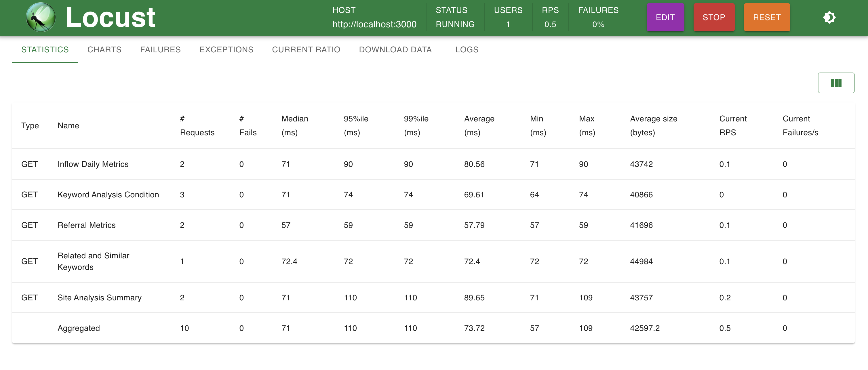The image size is (868, 370).
Task: Click the Current RPS column header
Action: coord(732,126)
